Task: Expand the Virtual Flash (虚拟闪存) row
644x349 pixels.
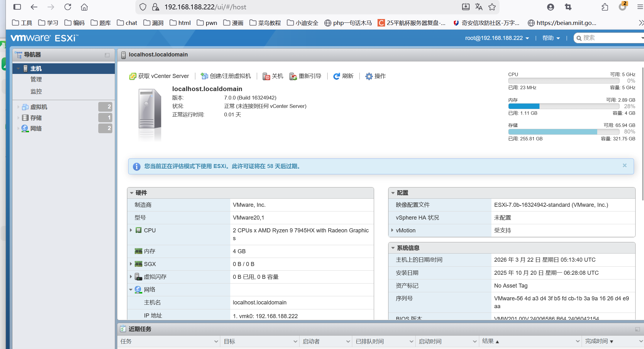Action: [131, 277]
